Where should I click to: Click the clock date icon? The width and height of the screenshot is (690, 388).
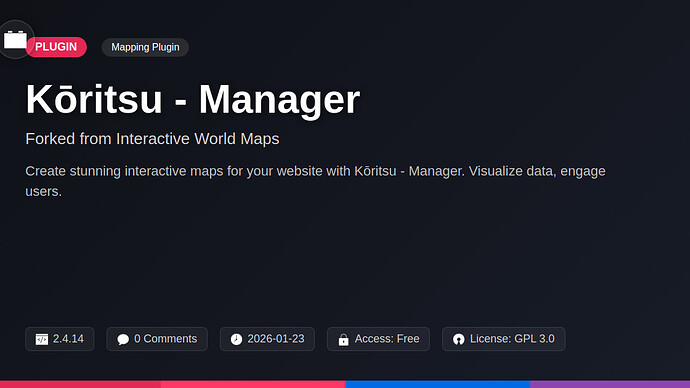pos(236,339)
